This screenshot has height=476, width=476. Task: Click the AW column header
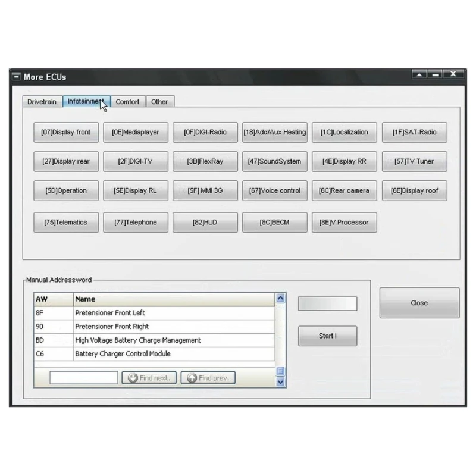click(x=54, y=299)
